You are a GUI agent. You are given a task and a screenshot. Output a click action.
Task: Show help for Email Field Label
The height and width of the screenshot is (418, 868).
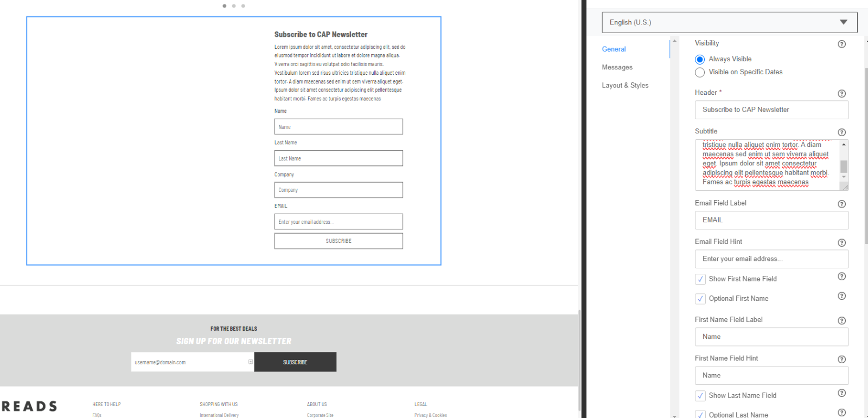click(841, 204)
